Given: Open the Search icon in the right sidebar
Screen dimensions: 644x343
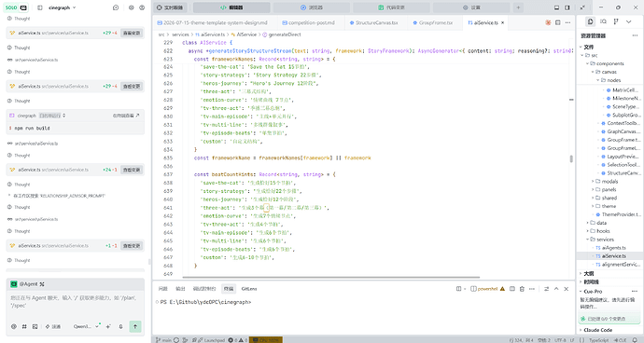Looking at the screenshot, I should [x=603, y=21].
